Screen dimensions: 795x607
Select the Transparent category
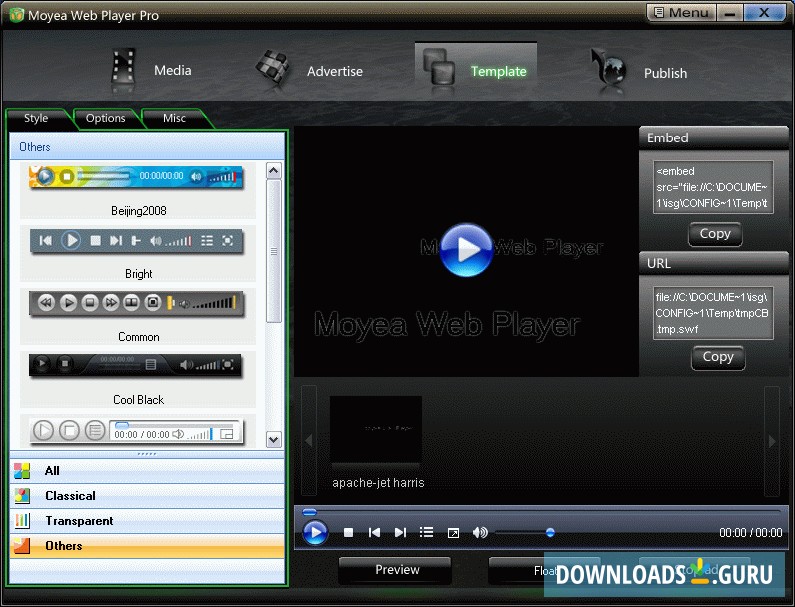147,521
